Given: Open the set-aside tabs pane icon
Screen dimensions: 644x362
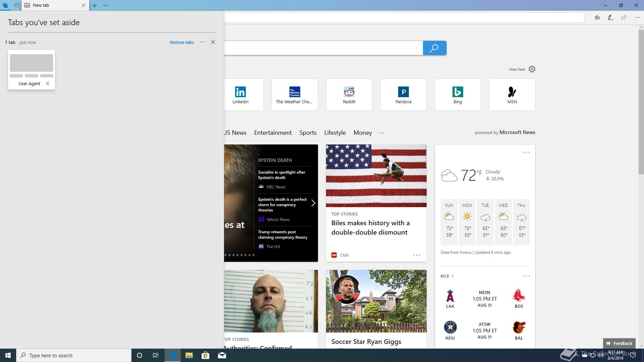Looking at the screenshot, I should (x=5, y=5).
